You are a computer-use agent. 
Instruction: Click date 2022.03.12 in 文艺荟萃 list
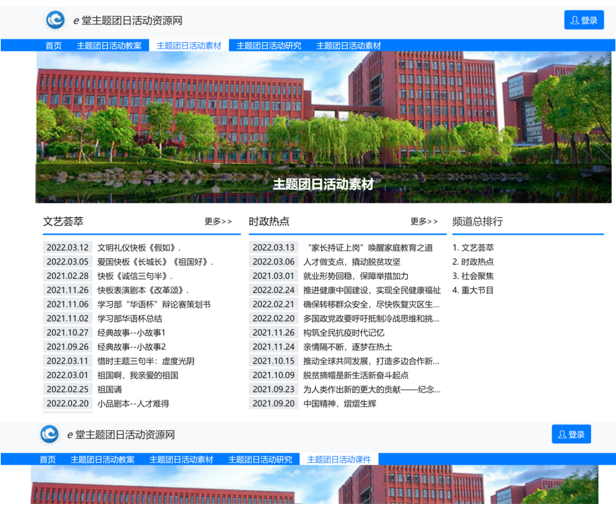(x=68, y=248)
